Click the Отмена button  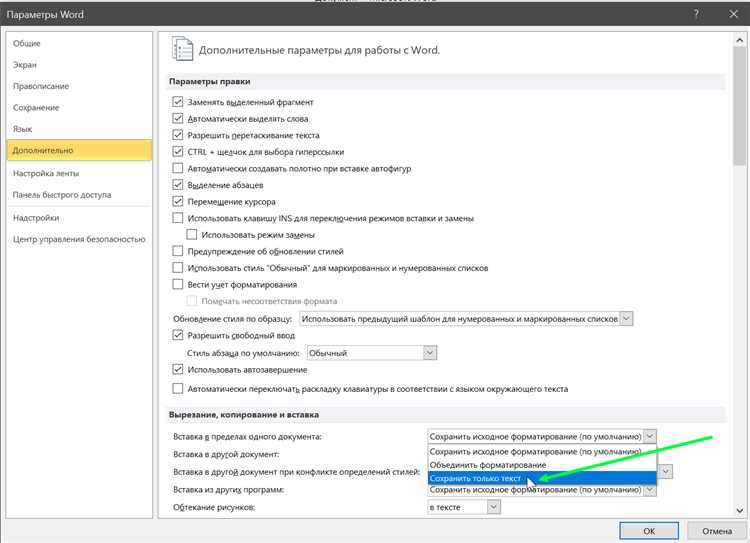point(717,531)
